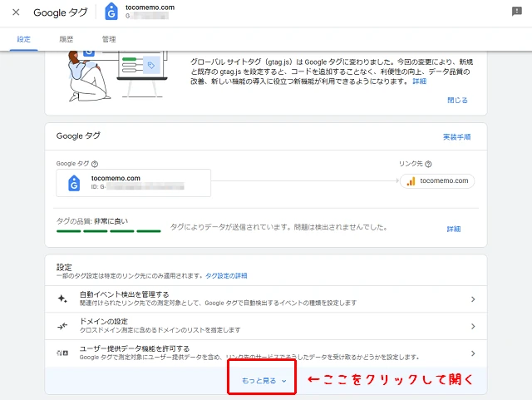Click help icon next to Google タグ label
The height and width of the screenshot is (400, 532).
(x=95, y=164)
